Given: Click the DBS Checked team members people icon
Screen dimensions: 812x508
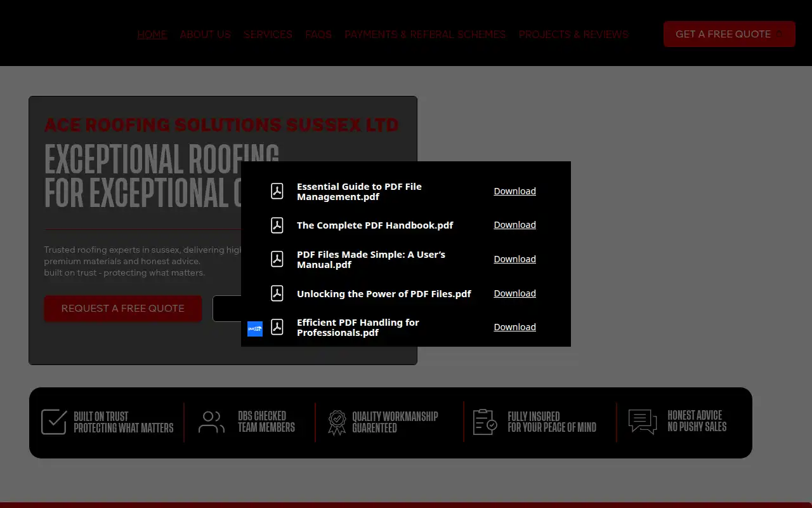Looking at the screenshot, I should [211, 422].
